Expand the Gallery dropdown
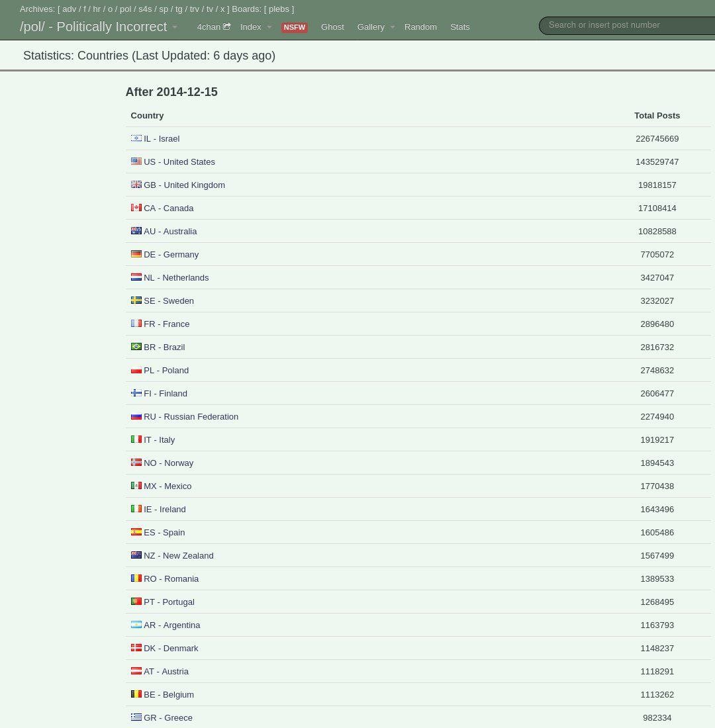Screen dimensions: 715x728 [x=372, y=26]
